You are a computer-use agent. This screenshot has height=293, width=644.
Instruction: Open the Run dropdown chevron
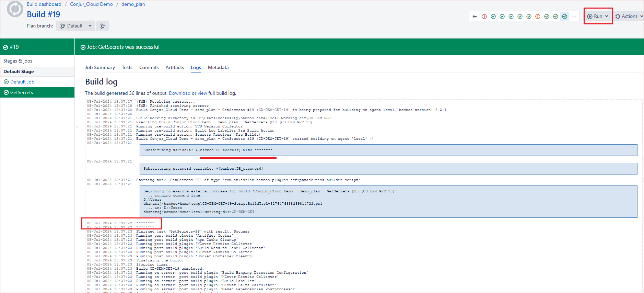607,16
